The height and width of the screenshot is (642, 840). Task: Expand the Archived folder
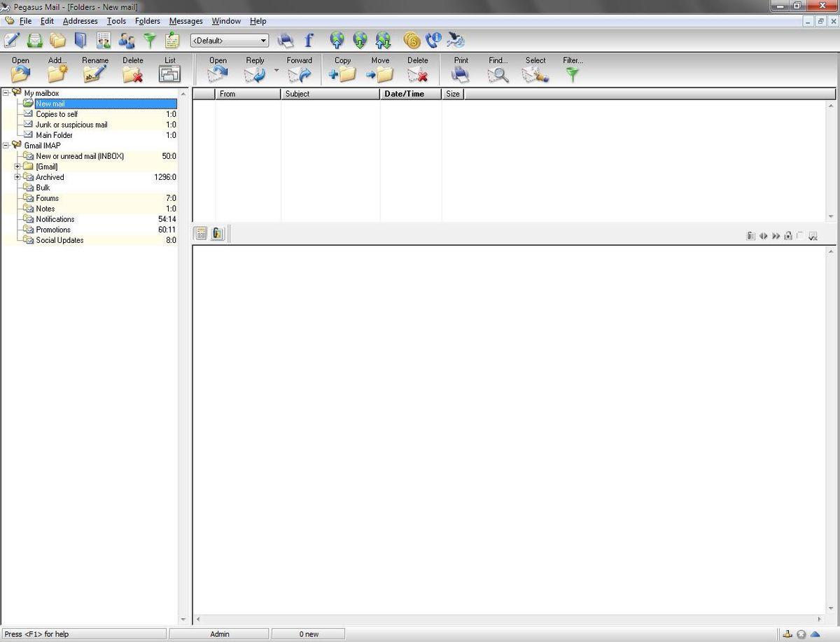pos(17,177)
